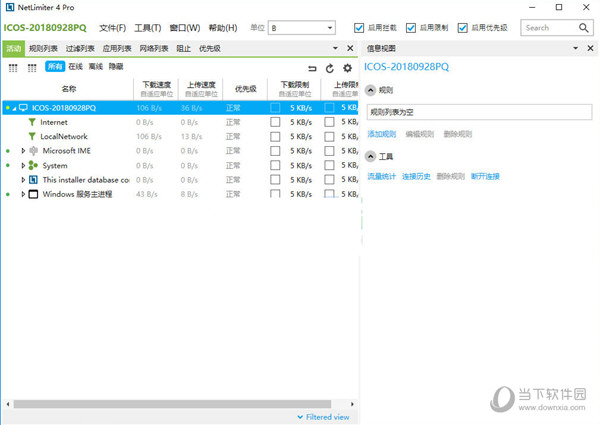
Task: Click the 下载速度 column header
Action: click(x=157, y=89)
